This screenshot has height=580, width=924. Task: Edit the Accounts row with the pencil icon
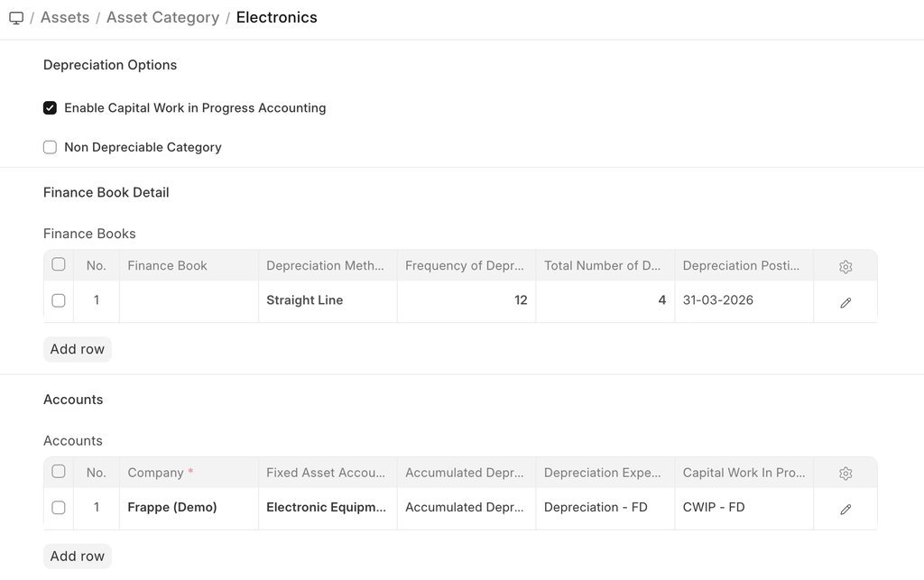click(x=845, y=509)
